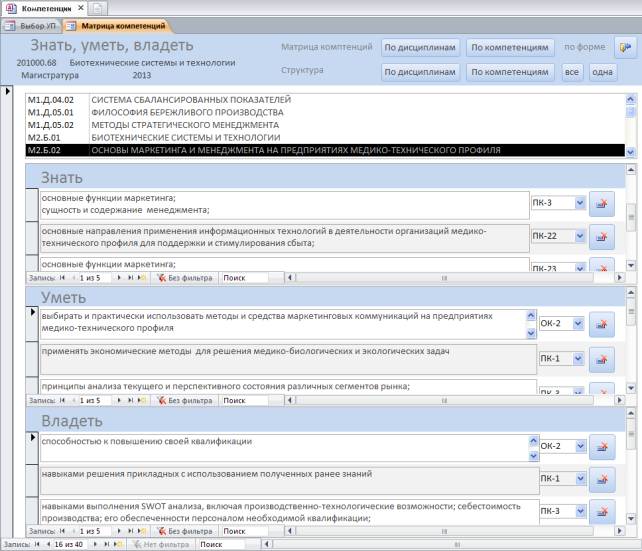Click По компетенциям button in Матрица row

click(x=511, y=47)
